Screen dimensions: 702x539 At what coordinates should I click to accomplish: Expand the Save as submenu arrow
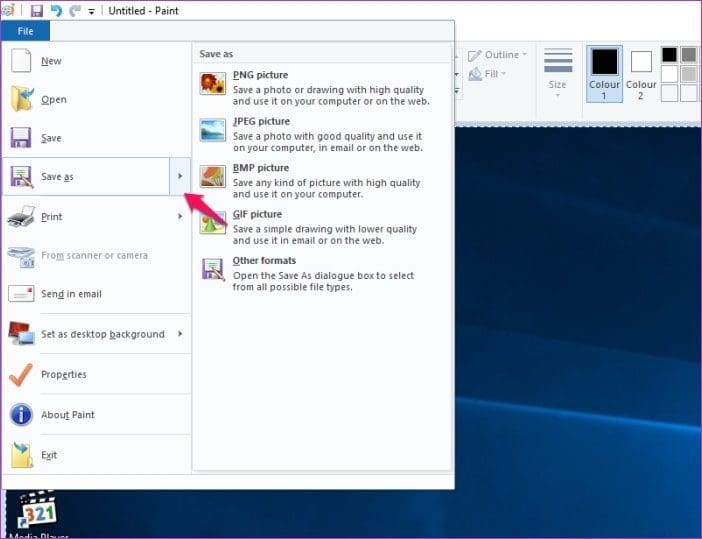point(180,176)
